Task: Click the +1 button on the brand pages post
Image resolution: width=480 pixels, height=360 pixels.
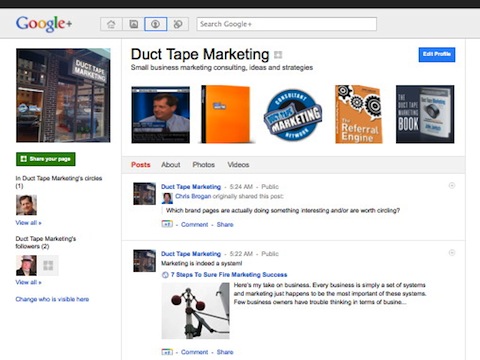Action: pos(167,224)
